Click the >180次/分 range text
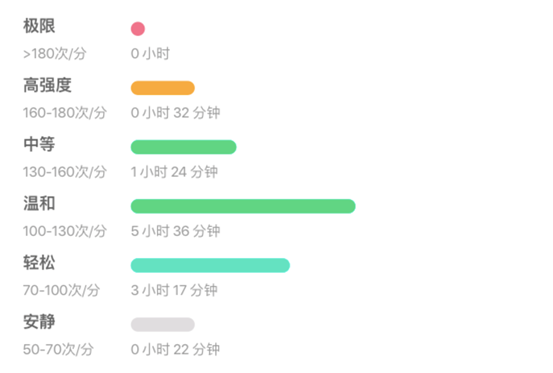The width and height of the screenshot is (553, 373). [x=55, y=54]
